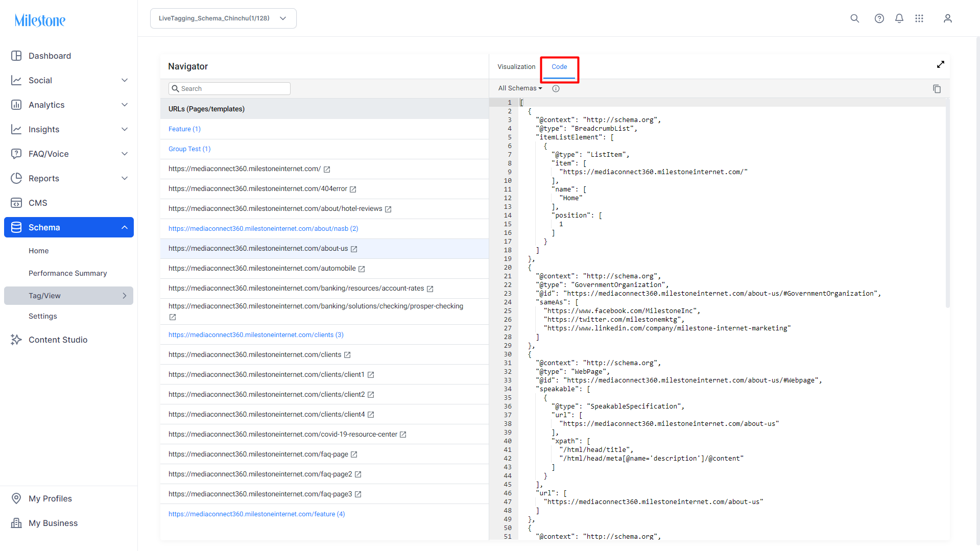Open external link icon for 404error URL
The image size is (980, 551).
(353, 189)
